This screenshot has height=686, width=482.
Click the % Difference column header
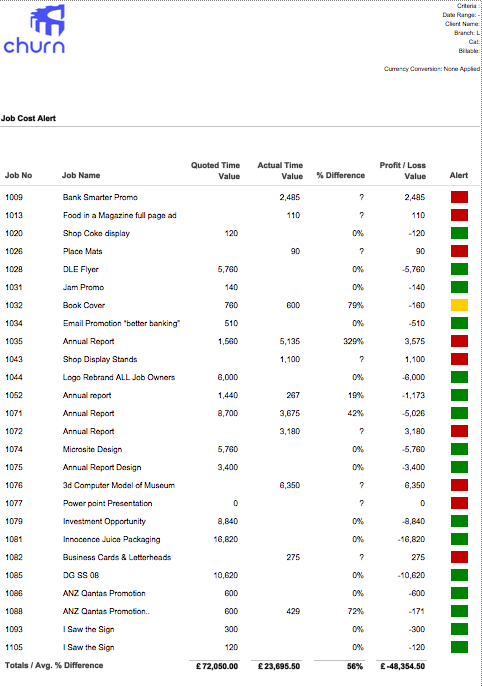pyautogui.click(x=341, y=175)
